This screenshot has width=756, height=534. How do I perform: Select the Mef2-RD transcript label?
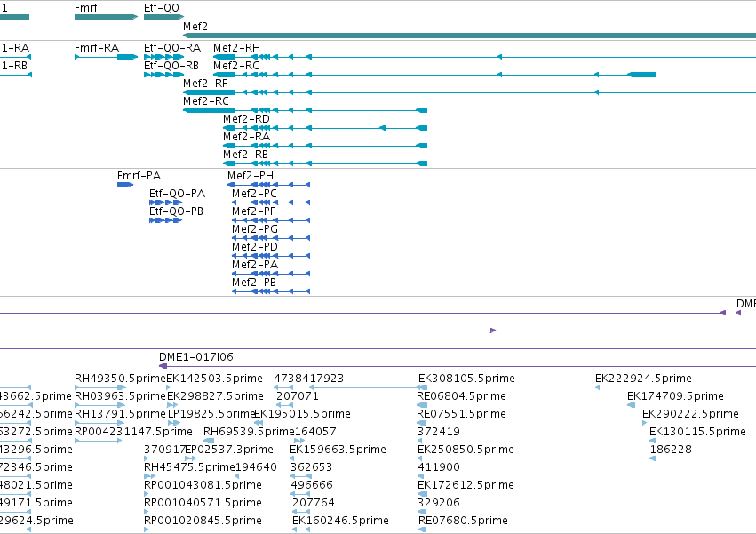246,119
